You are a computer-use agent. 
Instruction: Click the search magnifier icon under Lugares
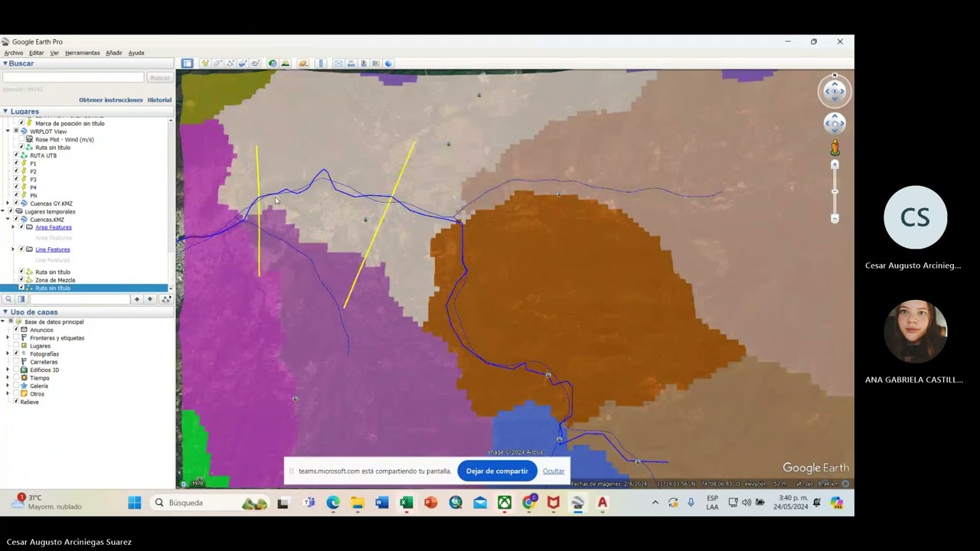(x=8, y=299)
